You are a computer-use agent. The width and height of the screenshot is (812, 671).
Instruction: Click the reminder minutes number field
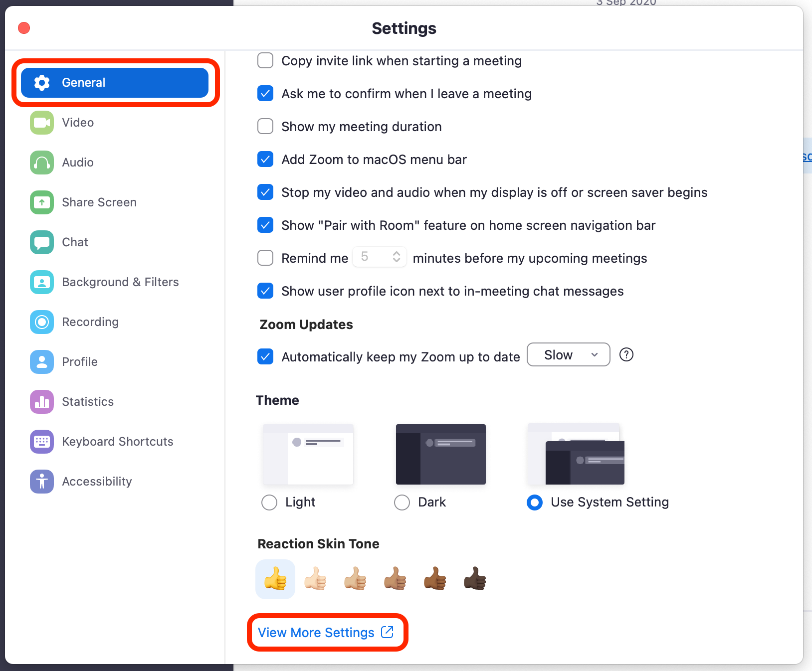pos(380,257)
